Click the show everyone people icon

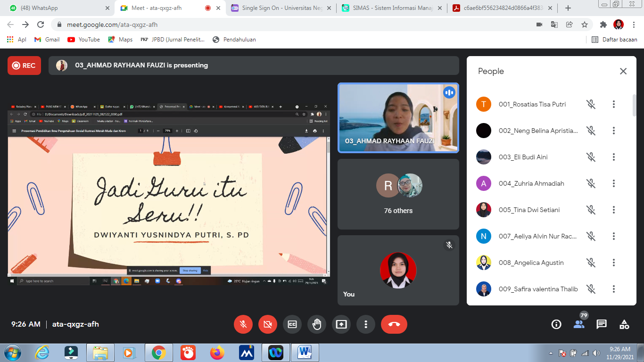pos(579,324)
